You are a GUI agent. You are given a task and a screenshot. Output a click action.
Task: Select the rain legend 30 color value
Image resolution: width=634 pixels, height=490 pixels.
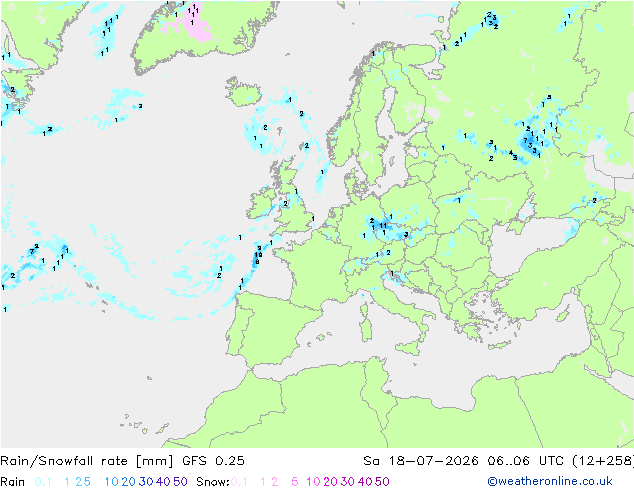(x=146, y=482)
